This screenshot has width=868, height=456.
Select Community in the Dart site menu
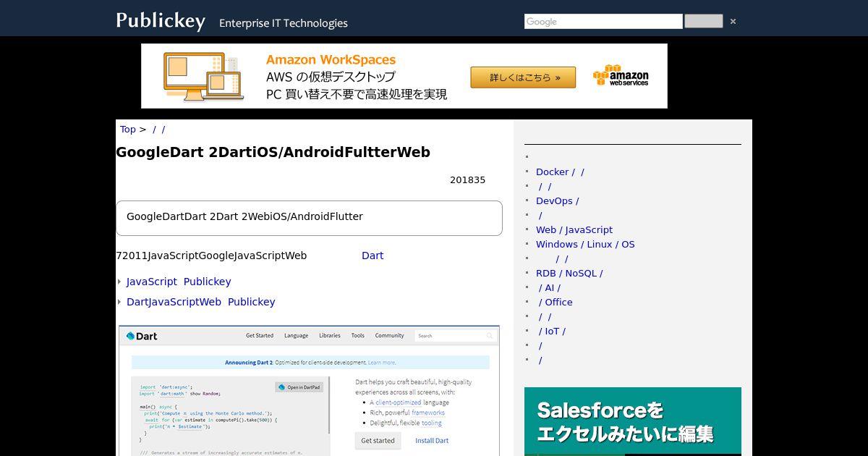point(389,336)
